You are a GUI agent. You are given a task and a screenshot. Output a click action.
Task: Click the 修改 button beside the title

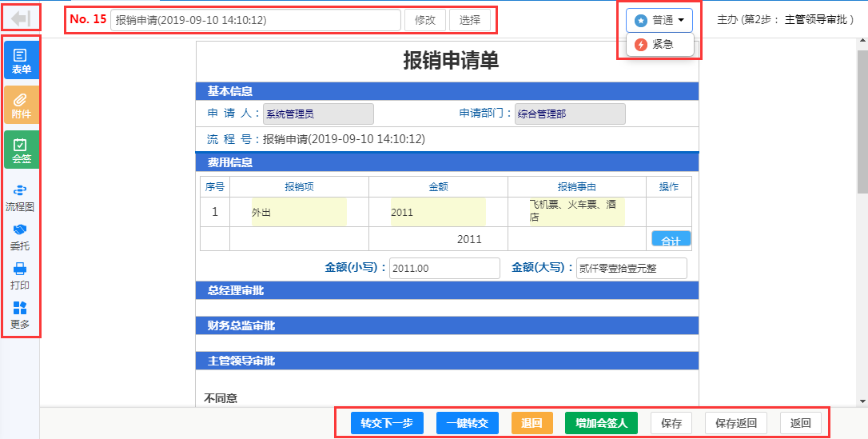pyautogui.click(x=425, y=20)
